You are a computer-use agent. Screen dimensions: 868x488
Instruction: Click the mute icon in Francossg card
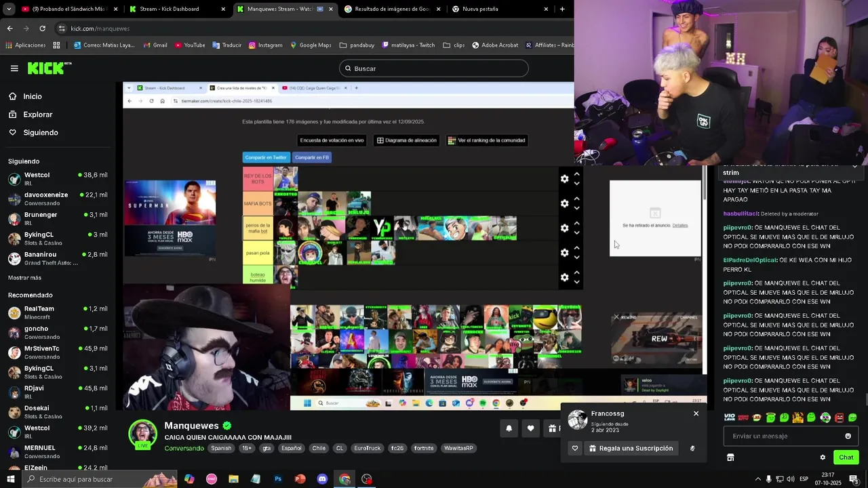tap(692, 448)
